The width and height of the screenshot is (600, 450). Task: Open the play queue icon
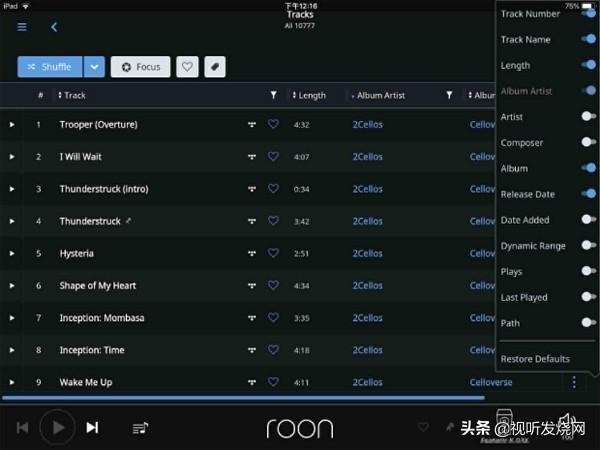[x=140, y=428]
